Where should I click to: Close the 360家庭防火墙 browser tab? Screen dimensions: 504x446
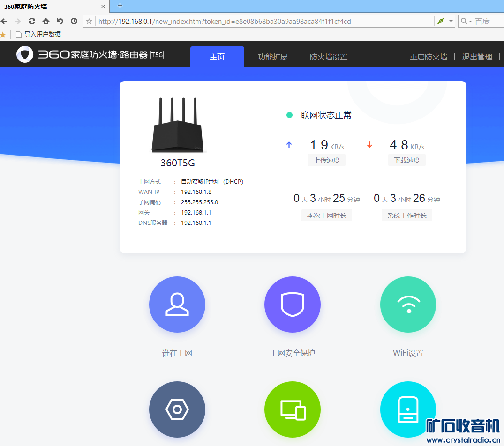[x=103, y=7]
